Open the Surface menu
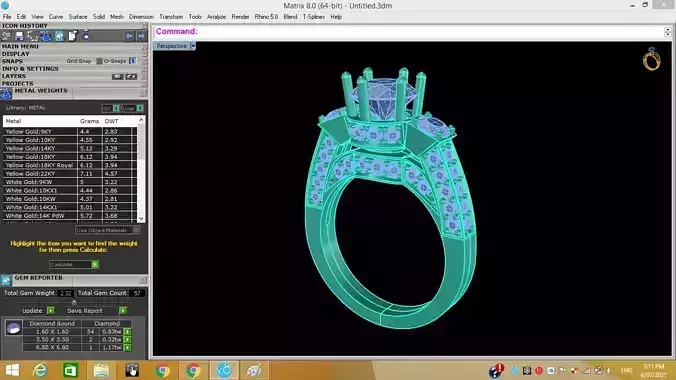Viewport: 676px width, 380px height. 78,17
